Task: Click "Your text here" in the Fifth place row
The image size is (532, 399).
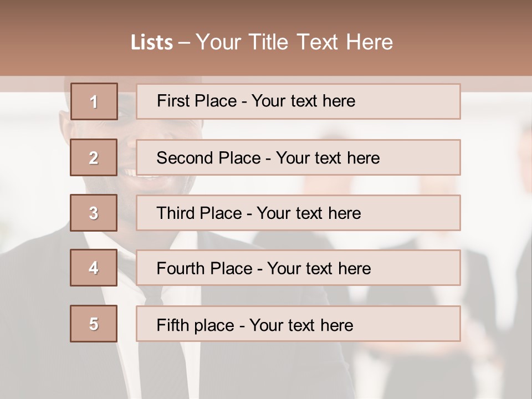Action: pos(301,325)
